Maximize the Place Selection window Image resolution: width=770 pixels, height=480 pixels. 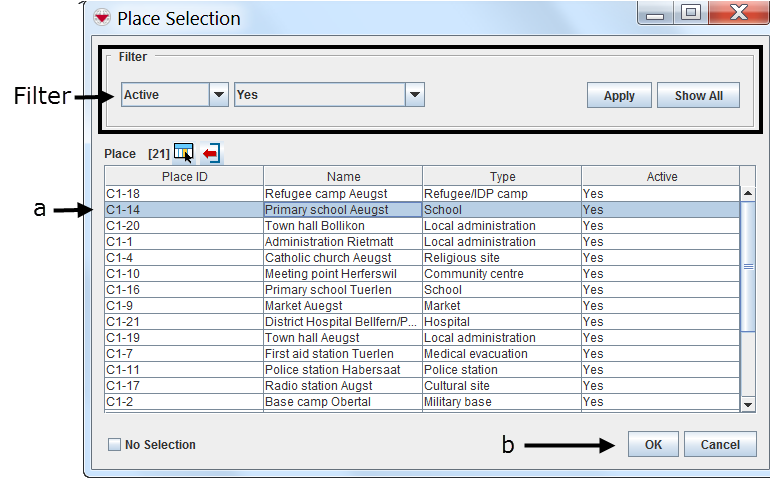(691, 14)
